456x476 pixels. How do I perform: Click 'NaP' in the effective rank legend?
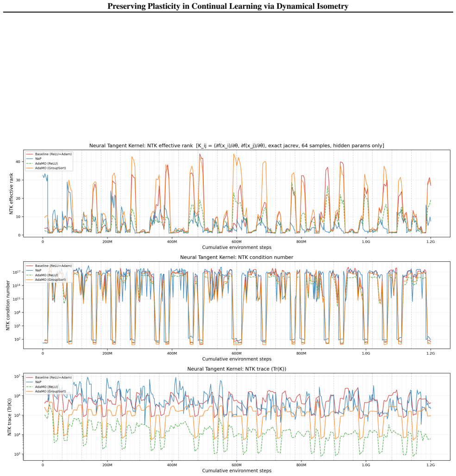38,159
